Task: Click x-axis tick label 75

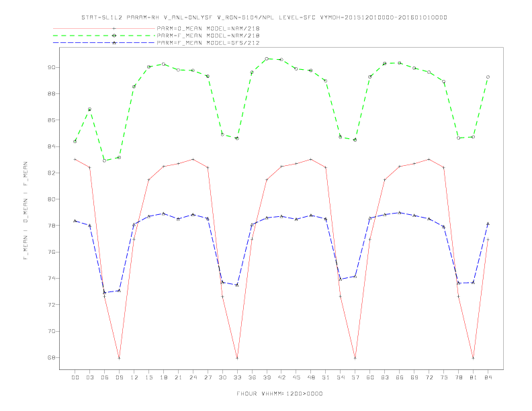Action: pos(444,377)
